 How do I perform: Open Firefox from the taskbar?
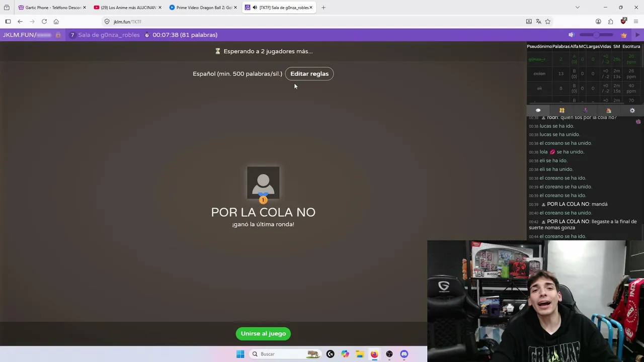[x=374, y=354]
